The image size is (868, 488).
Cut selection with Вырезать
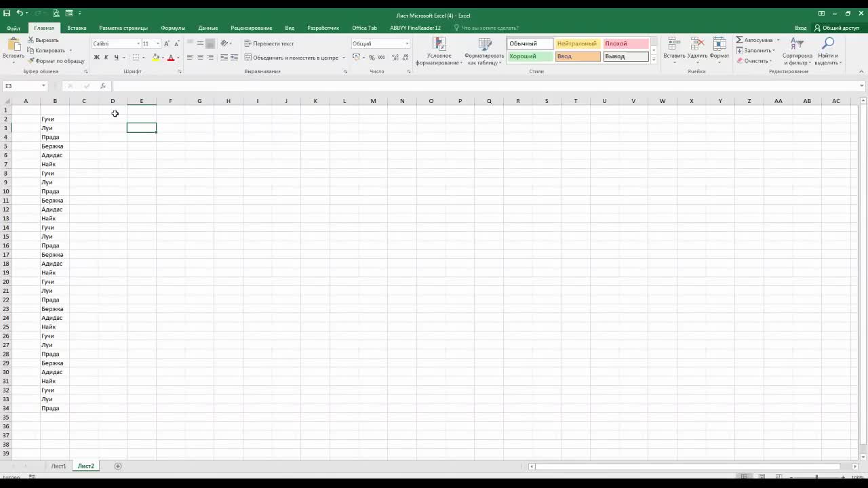(x=43, y=40)
